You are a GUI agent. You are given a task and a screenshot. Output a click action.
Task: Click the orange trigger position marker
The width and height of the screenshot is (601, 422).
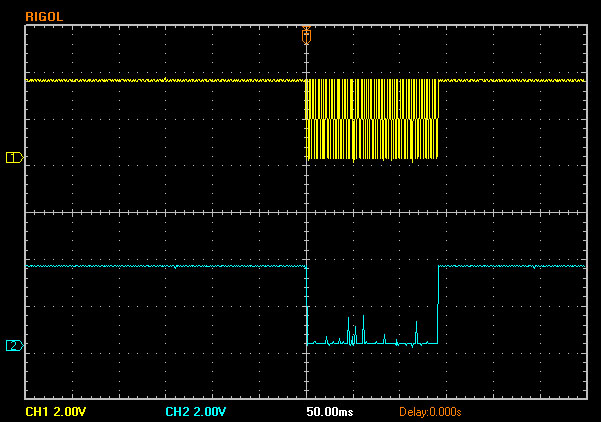tap(306, 36)
